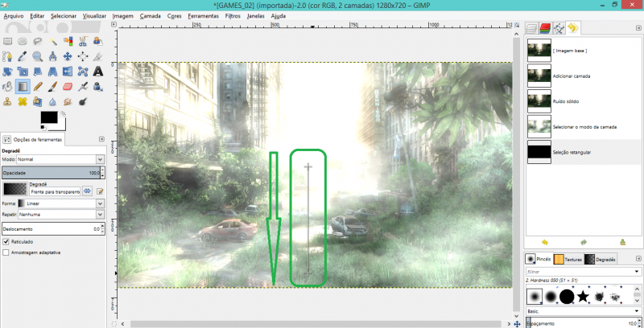Image resolution: width=644 pixels, height=328 pixels.
Task: Select the Eraser tool
Action: [68, 85]
